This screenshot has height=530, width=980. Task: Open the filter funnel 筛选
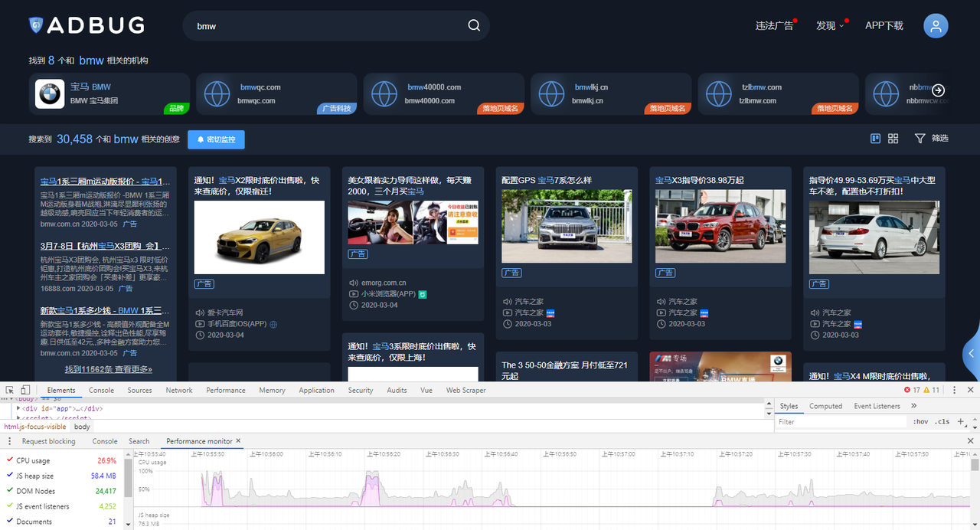[x=930, y=139]
